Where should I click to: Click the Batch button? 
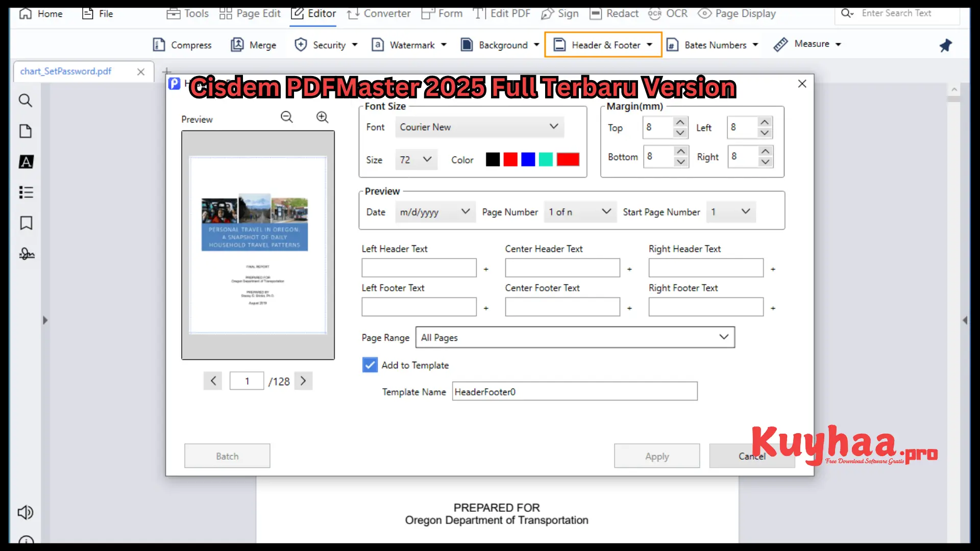[x=227, y=456]
